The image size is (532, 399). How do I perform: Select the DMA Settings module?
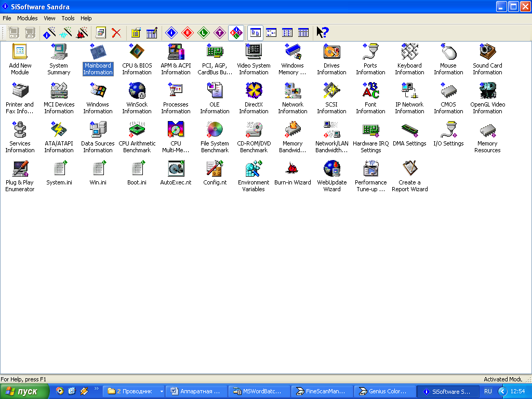[x=409, y=134]
